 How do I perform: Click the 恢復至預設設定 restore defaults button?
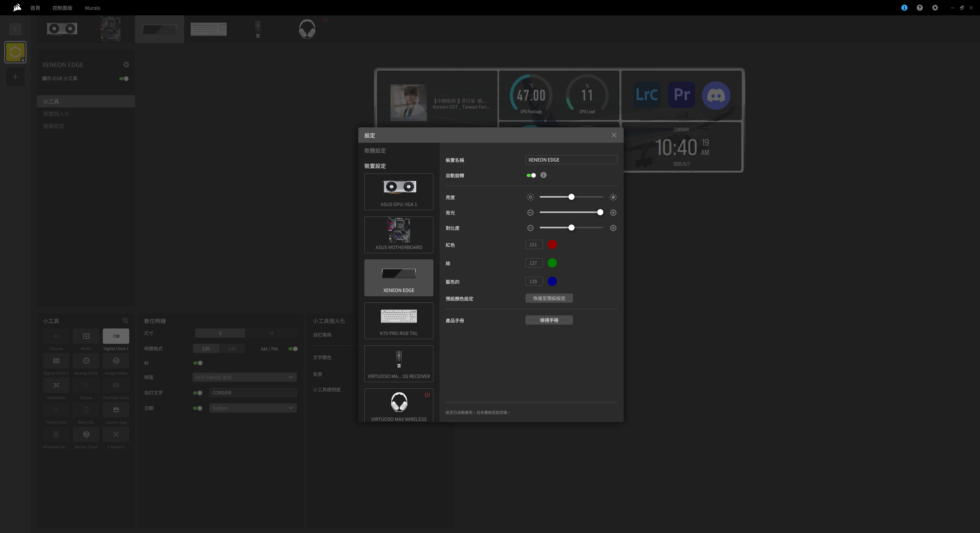(549, 298)
